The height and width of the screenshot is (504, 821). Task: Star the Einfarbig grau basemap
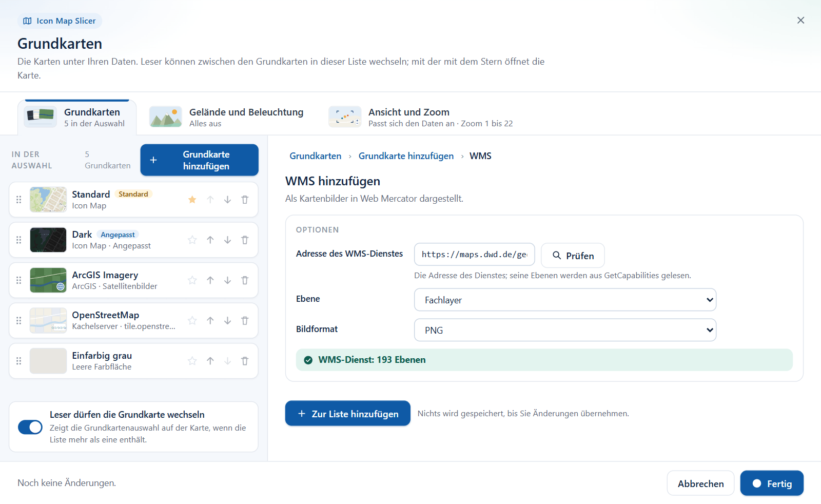click(192, 361)
